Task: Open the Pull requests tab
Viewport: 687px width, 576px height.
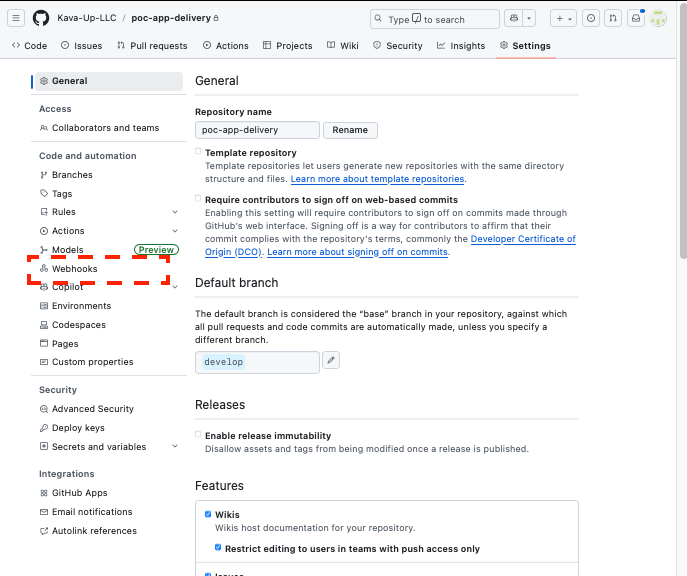Action: [x=152, y=46]
